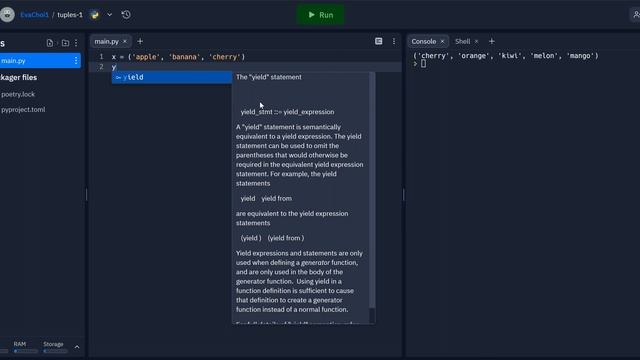Create a new folder with the folder icon
Image resolution: width=640 pixels, height=360 pixels.
[x=65, y=43]
